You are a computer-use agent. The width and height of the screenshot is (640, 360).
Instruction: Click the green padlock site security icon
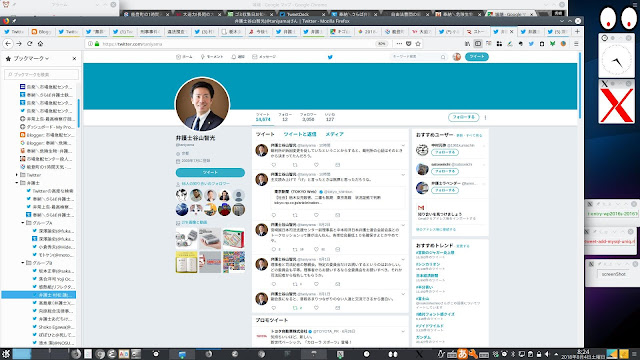[x=97, y=44]
